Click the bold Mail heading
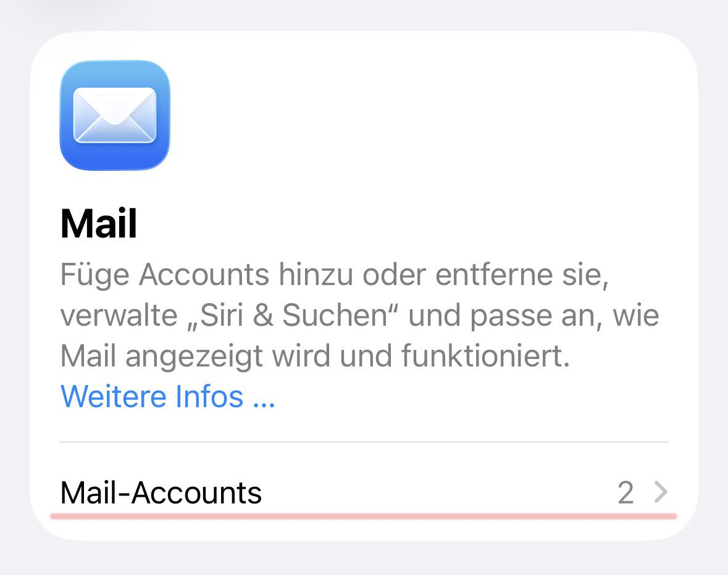The height and width of the screenshot is (575, 728). point(98,224)
